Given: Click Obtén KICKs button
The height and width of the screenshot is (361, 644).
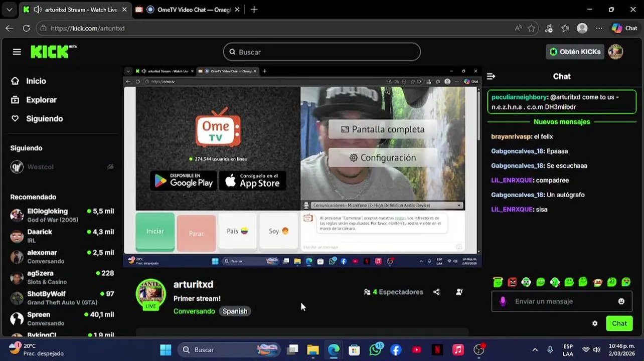Looking at the screenshot, I should pos(575,52).
